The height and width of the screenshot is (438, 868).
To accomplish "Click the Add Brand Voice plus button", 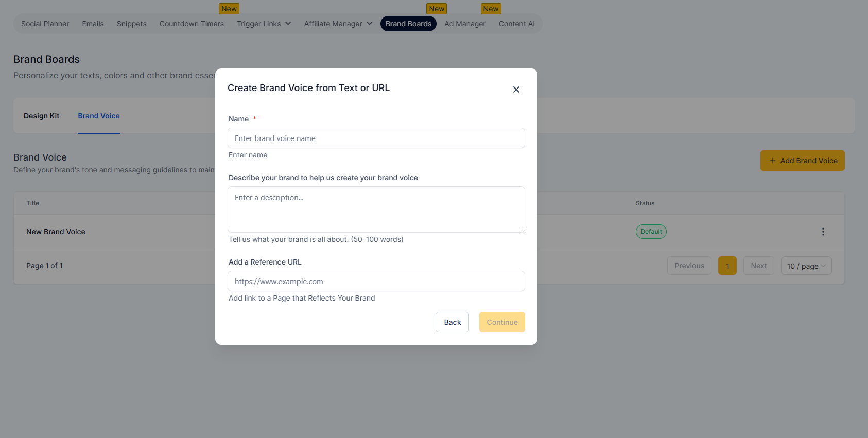I will coord(803,161).
